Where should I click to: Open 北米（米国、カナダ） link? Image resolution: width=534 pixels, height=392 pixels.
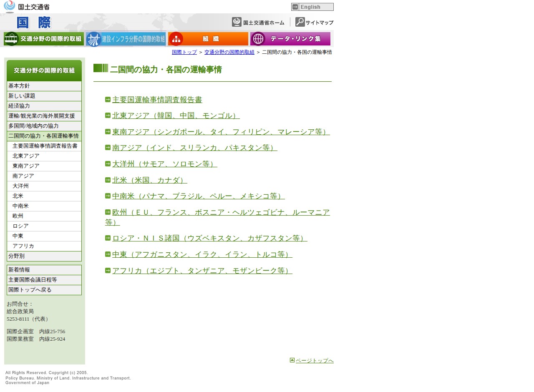click(150, 180)
